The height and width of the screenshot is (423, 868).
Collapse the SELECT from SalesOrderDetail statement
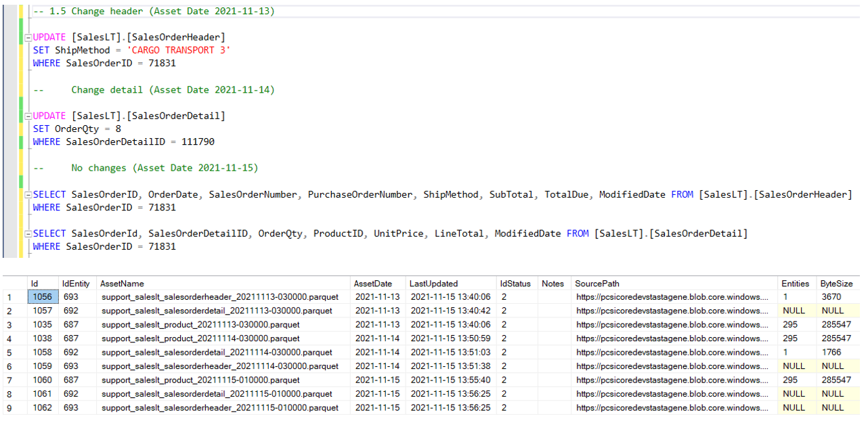[28, 233]
